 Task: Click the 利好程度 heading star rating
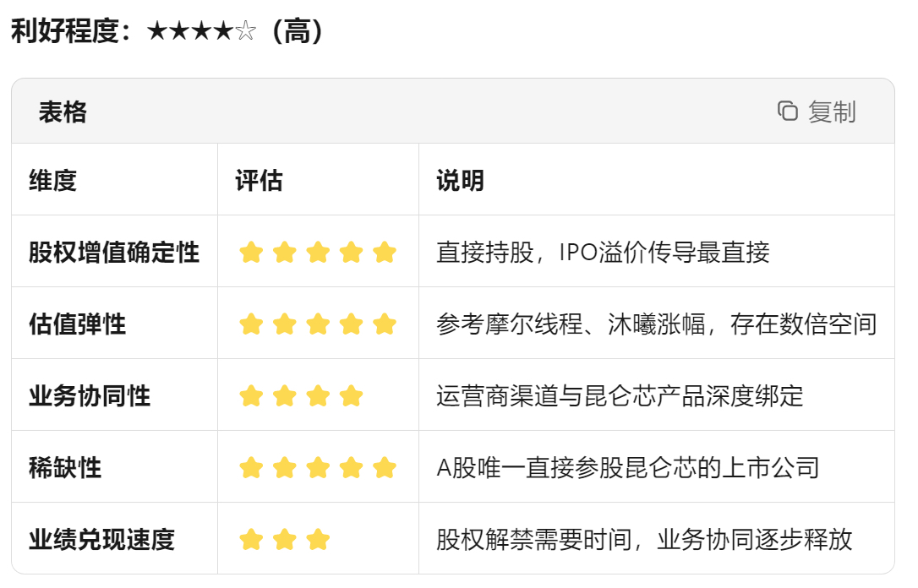click(x=201, y=31)
